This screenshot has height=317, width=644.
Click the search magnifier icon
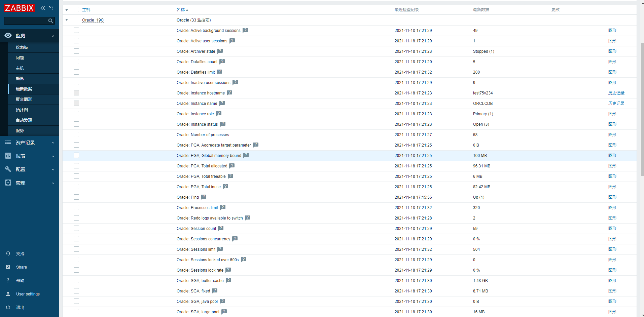point(51,21)
